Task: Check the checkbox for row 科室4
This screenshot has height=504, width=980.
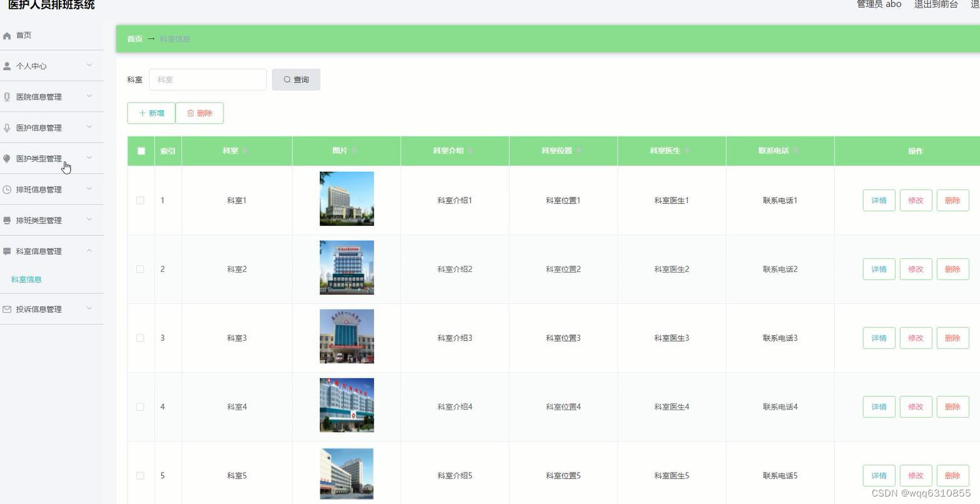Action: click(x=140, y=407)
